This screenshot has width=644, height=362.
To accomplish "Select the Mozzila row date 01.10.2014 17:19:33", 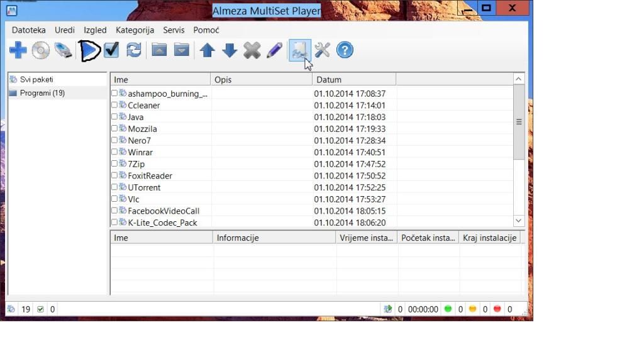I will 350,128.
